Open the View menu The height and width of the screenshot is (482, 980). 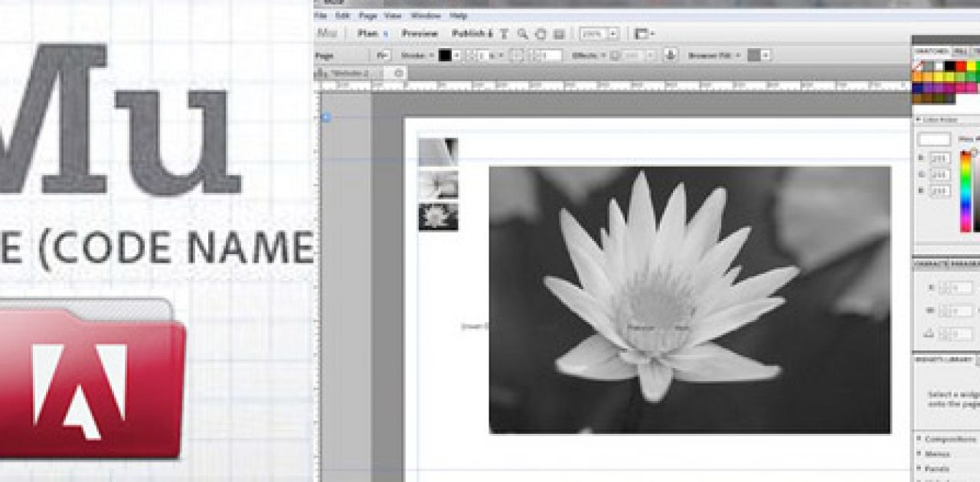393,15
